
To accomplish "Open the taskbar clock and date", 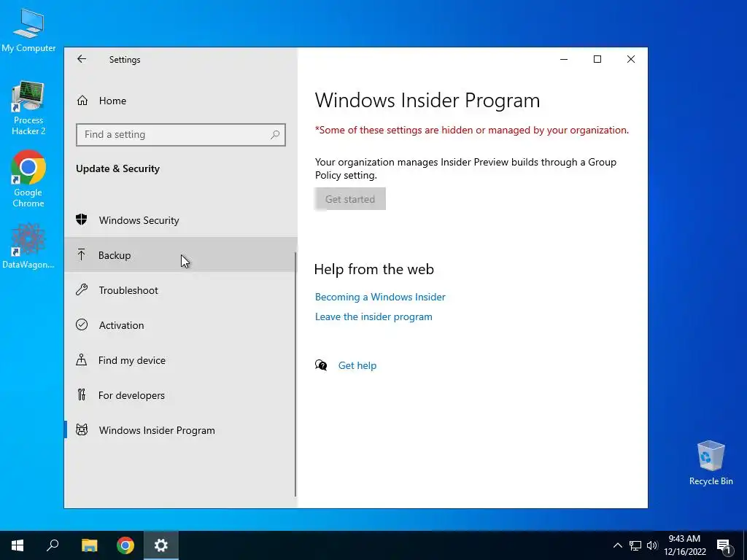I will coord(684,545).
